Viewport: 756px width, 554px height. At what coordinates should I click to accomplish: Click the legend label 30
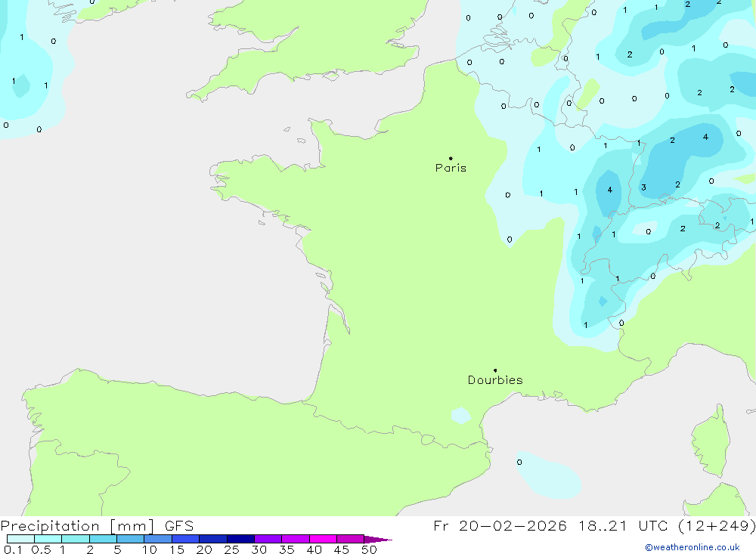tap(259, 549)
